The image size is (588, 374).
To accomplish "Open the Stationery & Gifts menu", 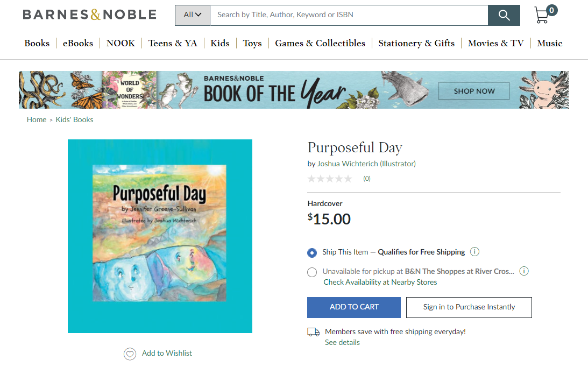I will click(416, 43).
